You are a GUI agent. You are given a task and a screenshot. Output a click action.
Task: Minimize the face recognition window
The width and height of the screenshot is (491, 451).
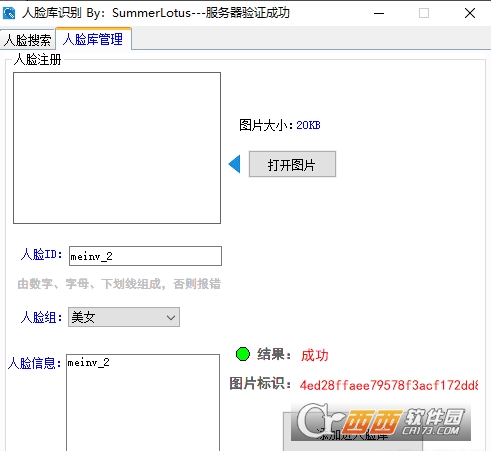point(379,13)
